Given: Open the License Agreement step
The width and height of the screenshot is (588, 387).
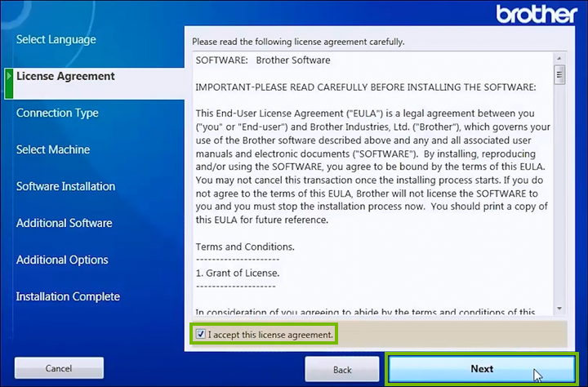Looking at the screenshot, I should click(x=65, y=76).
